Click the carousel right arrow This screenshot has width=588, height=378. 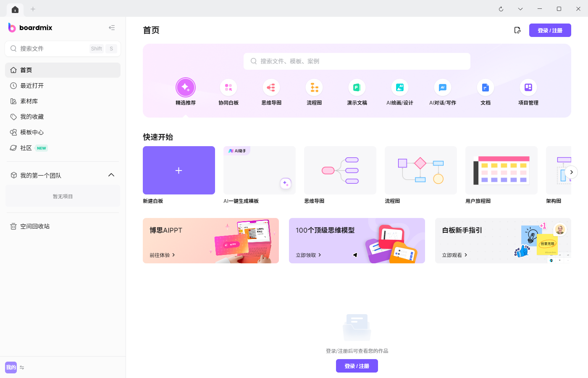[x=571, y=172]
